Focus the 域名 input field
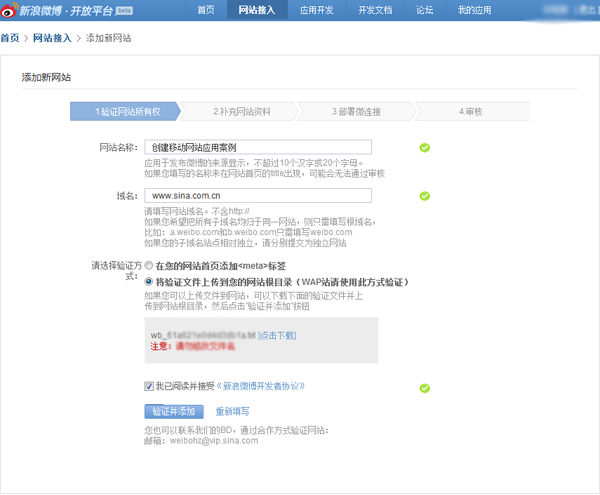600x495 pixels. (258, 195)
